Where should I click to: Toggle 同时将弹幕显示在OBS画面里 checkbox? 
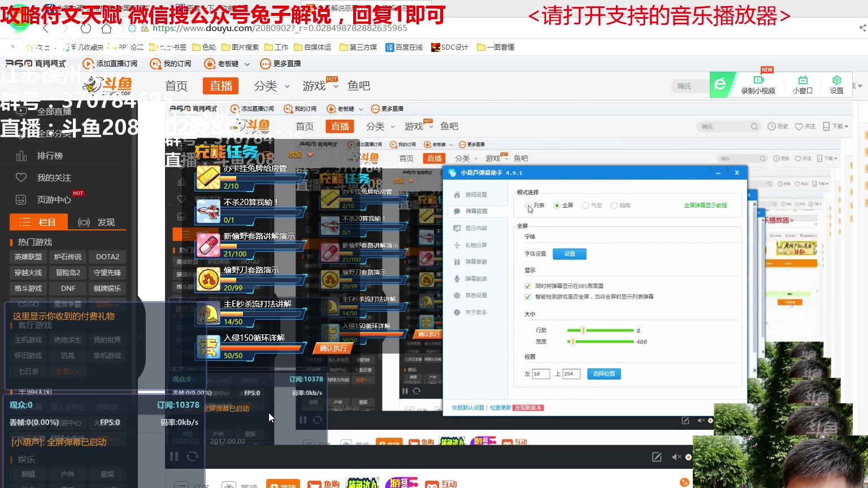(x=528, y=286)
